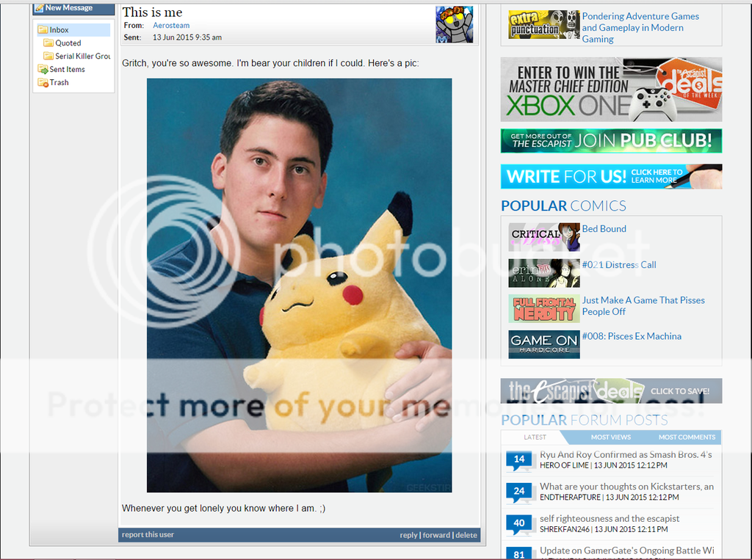752x560 pixels.
Task: Switch to the Latest tab
Action: pyautogui.click(x=535, y=437)
